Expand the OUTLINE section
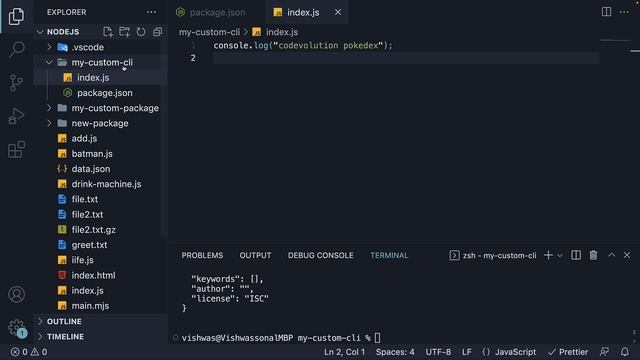Viewport: 640px width, 360px height. pos(100,321)
